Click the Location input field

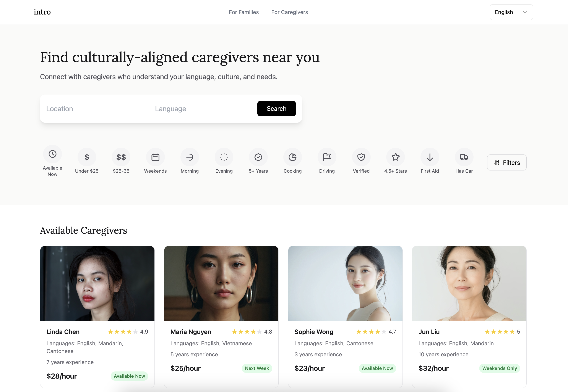(93, 108)
